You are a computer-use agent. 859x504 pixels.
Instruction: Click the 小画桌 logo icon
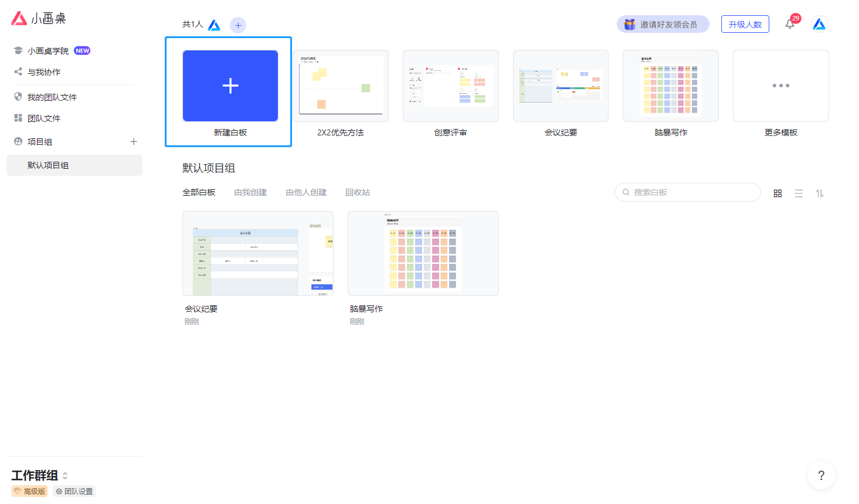pos(19,18)
